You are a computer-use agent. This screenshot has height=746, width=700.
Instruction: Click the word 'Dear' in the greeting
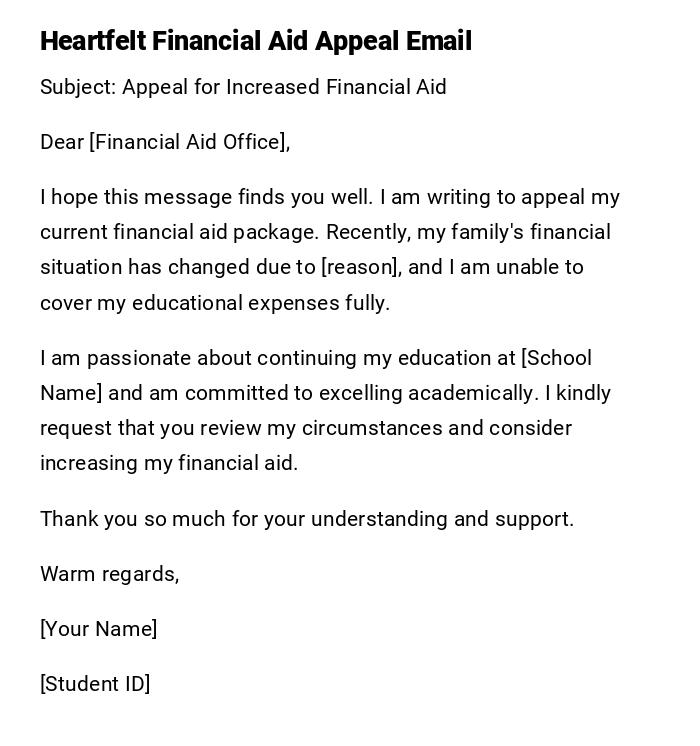[x=62, y=142]
